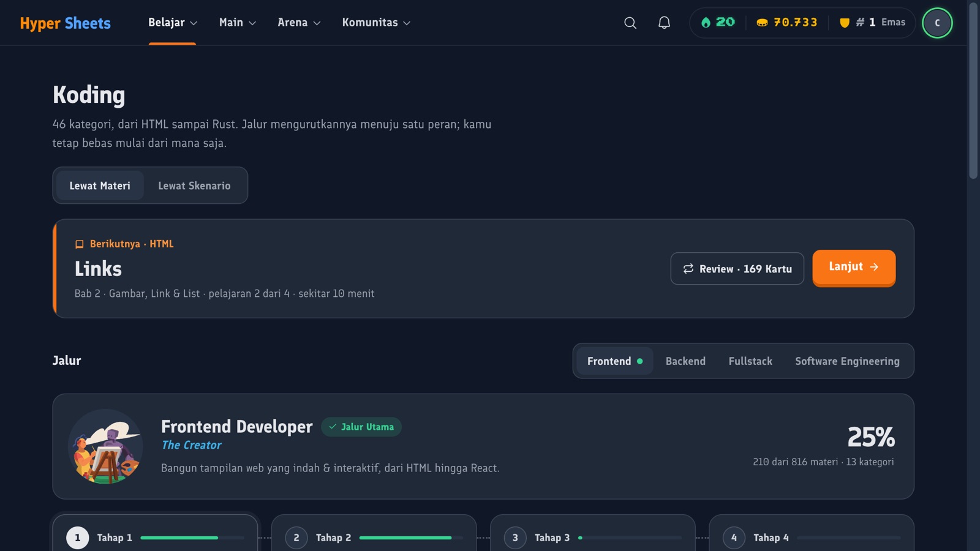This screenshot has height=551, width=980.
Task: Switch to Lewat Skenario view
Action: [194, 186]
